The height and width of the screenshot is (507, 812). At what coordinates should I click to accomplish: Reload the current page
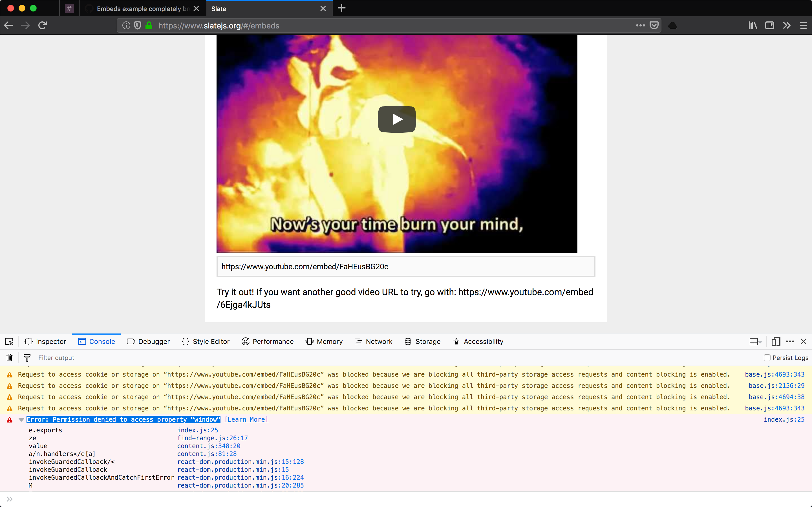[x=42, y=25]
